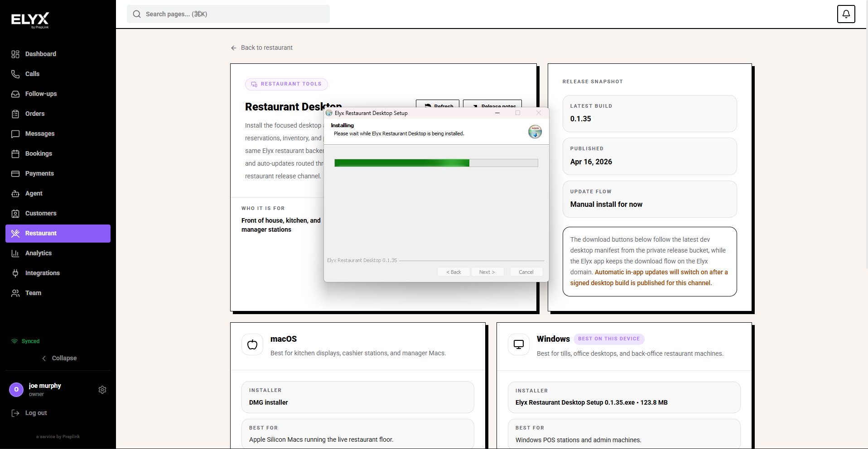
Task: Click the installer disc icon in dialog header
Action: (x=535, y=132)
